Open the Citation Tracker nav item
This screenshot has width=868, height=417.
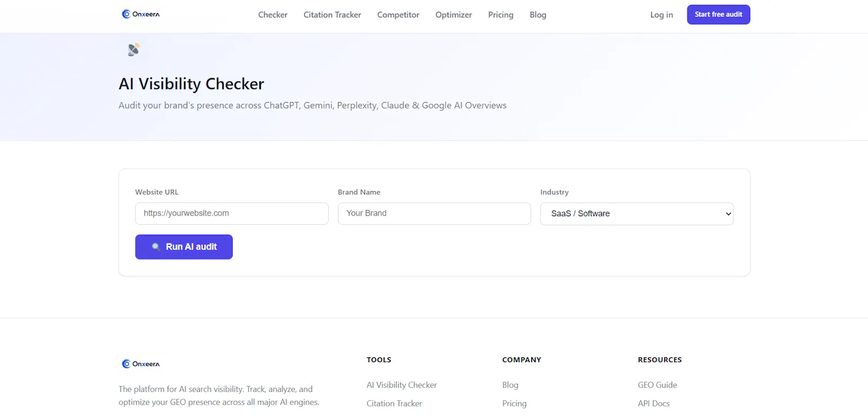pos(333,15)
